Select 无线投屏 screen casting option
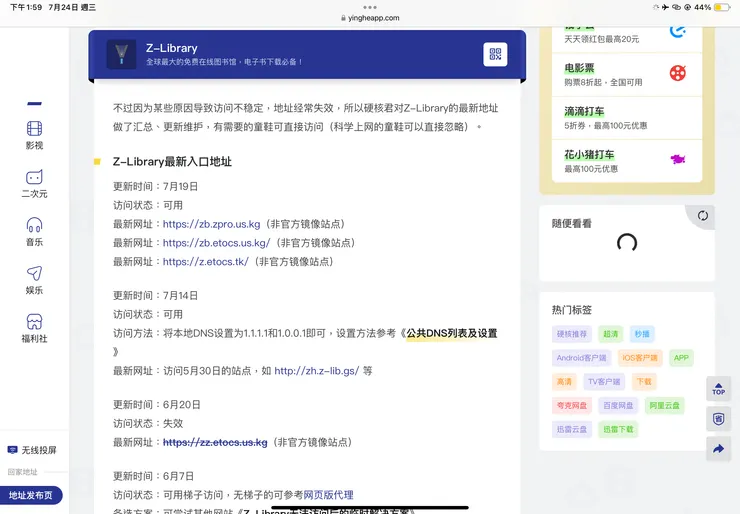The image size is (740, 514). point(32,450)
